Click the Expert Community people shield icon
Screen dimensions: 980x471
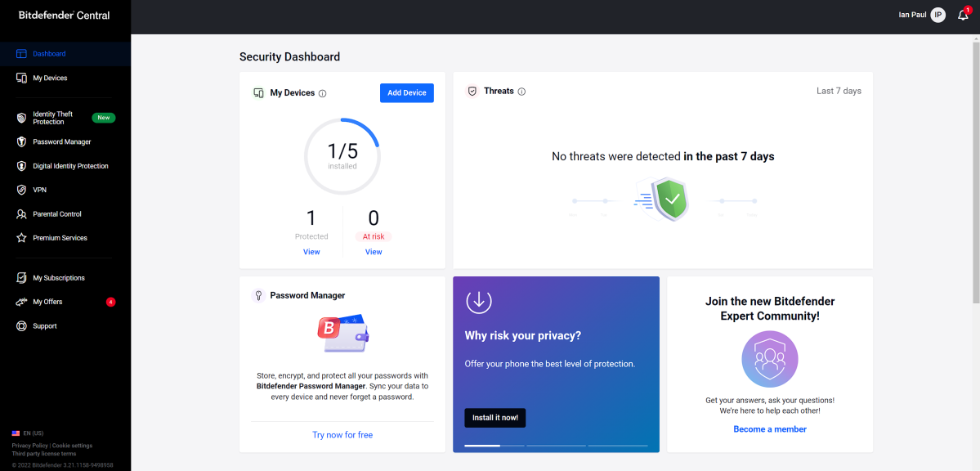coord(769,359)
